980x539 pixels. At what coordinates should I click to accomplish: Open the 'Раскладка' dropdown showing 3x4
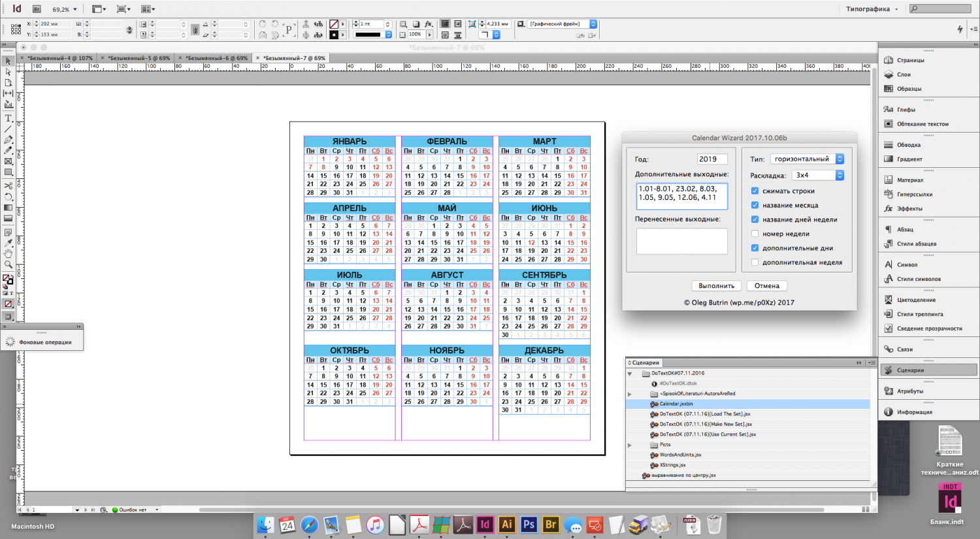(818, 175)
